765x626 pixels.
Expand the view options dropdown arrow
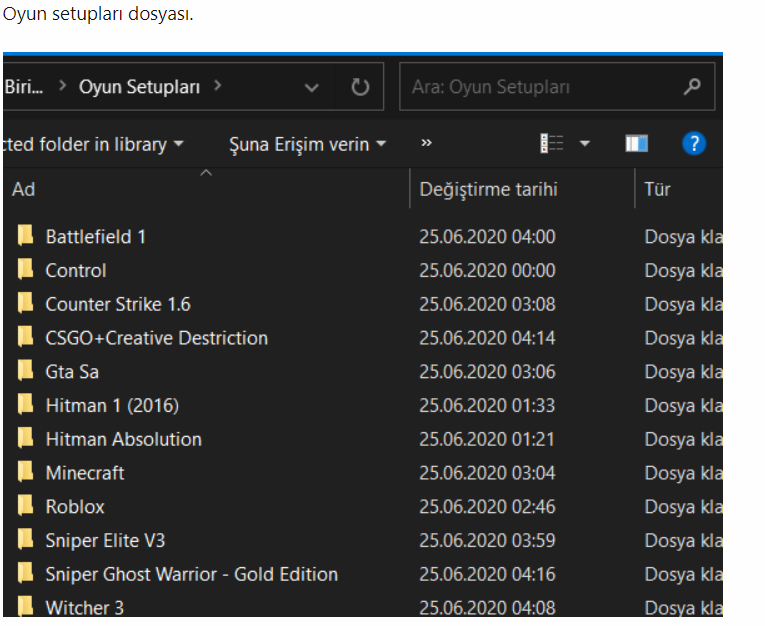[x=585, y=144]
